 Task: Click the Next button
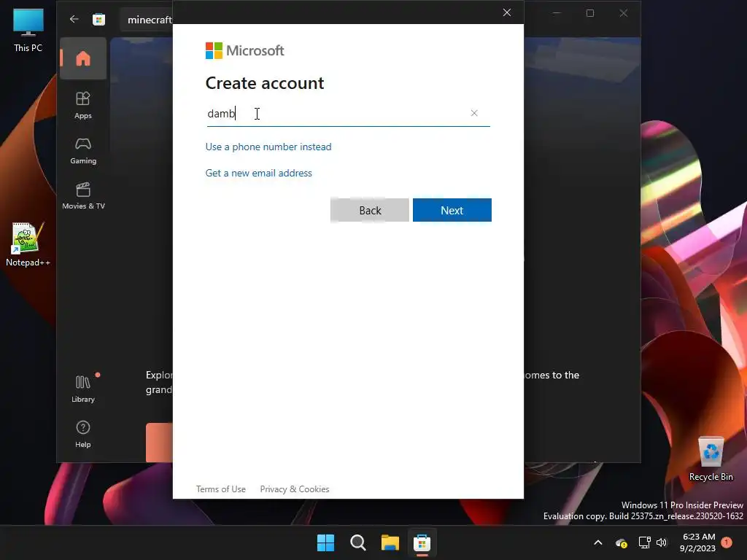coord(452,210)
